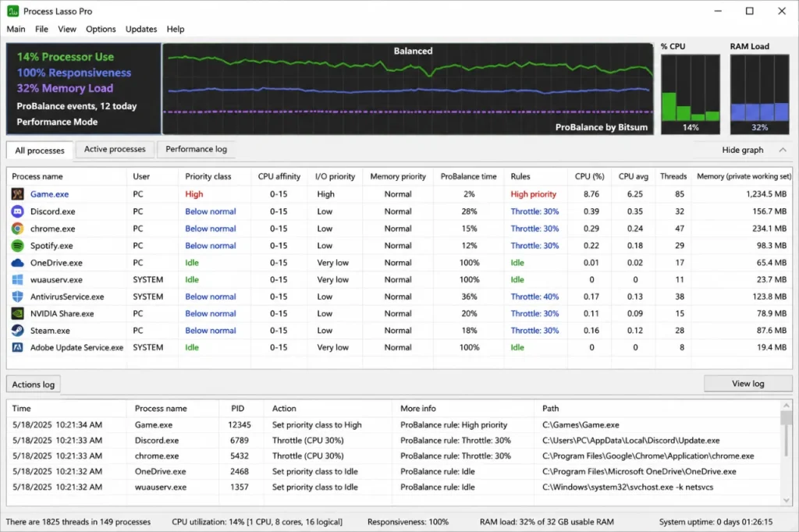Viewport: 799px width, 532px height.
Task: Open the File menu
Action: tap(41, 29)
